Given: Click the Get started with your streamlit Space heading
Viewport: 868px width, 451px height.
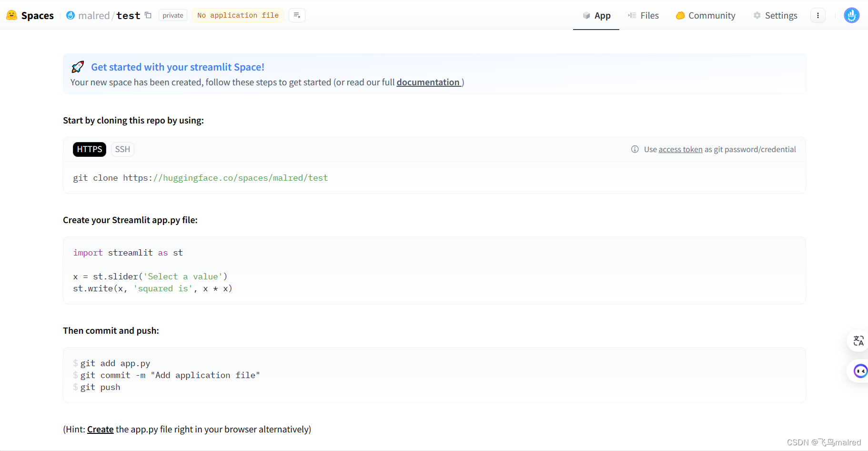Looking at the screenshot, I should pos(178,67).
